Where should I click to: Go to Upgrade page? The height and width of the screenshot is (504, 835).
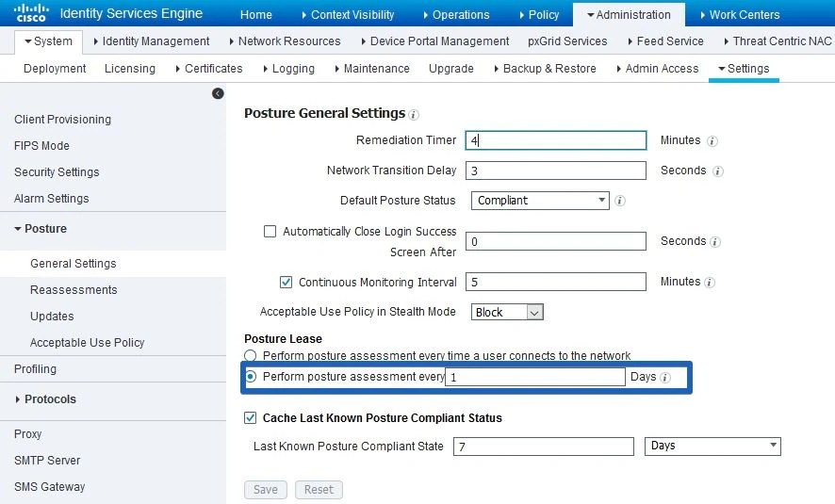451,69
